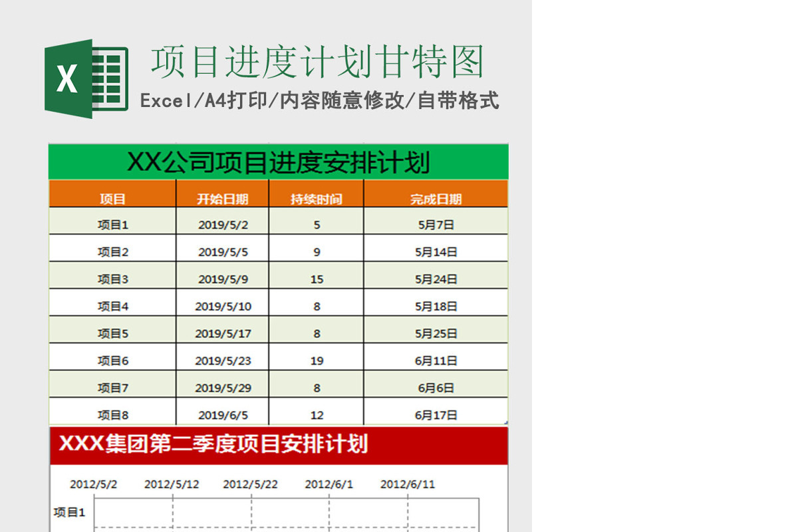Click chart axis label 2012/6/1
Viewport: 798px width, 532px height.
329,484
